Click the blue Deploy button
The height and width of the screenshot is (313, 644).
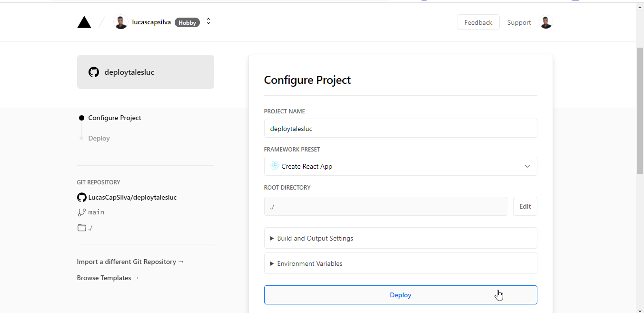click(400, 295)
